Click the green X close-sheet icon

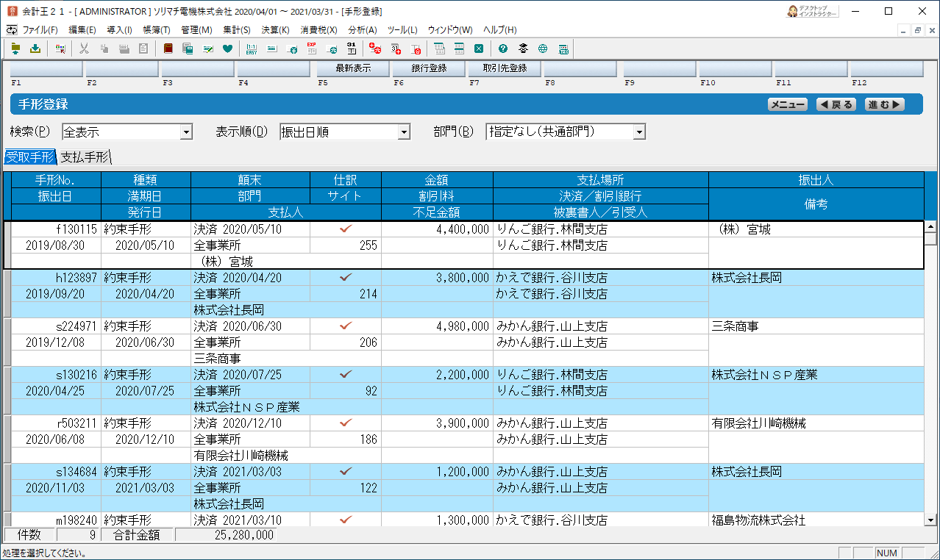tap(479, 49)
